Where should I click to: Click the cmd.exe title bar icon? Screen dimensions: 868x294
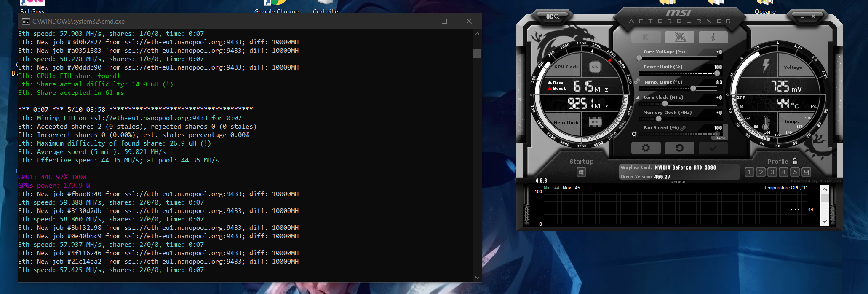(26, 21)
